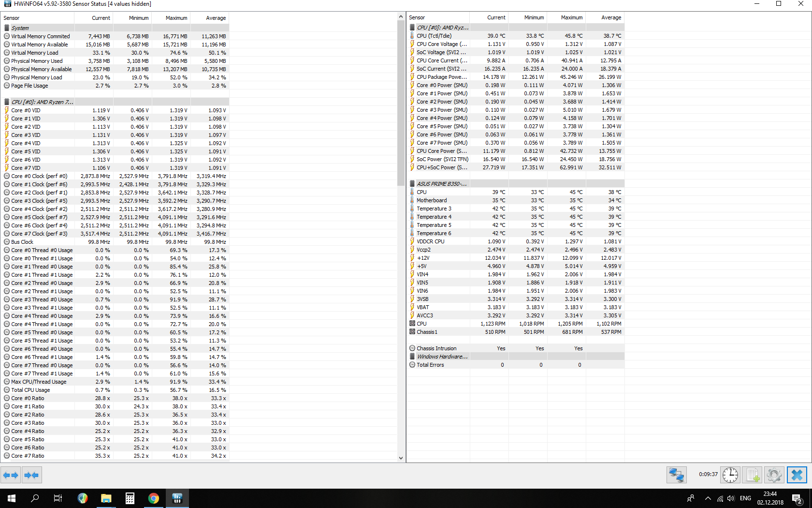Select the Core #5 Ratio row
812x508 pixels.
pos(115,439)
